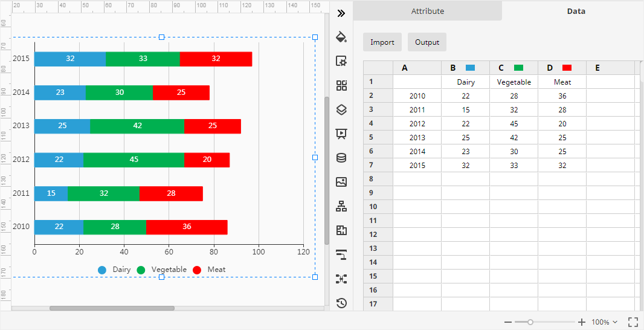Screen dimensions: 644x330
Task: Open the symbol library grid icon
Action: (x=341, y=85)
